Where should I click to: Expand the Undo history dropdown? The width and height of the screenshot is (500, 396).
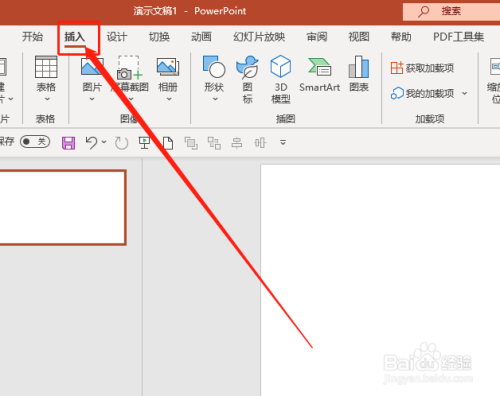[x=104, y=142]
